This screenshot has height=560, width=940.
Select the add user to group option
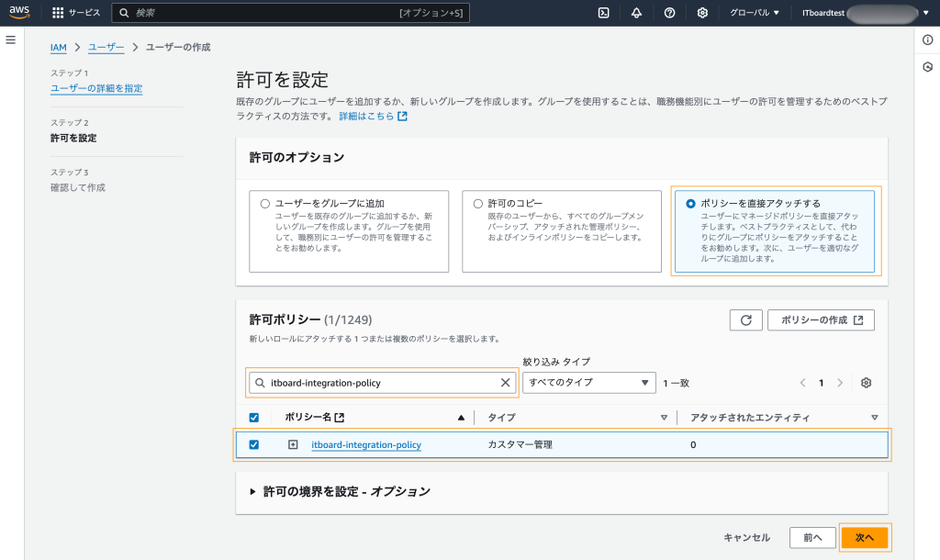point(265,203)
